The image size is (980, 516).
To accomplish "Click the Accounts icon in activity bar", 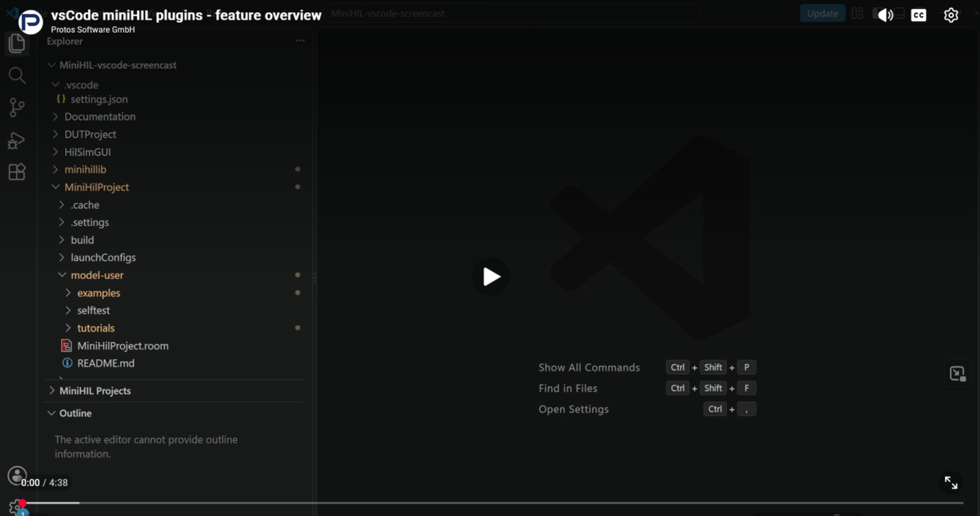I will pyautogui.click(x=16, y=475).
